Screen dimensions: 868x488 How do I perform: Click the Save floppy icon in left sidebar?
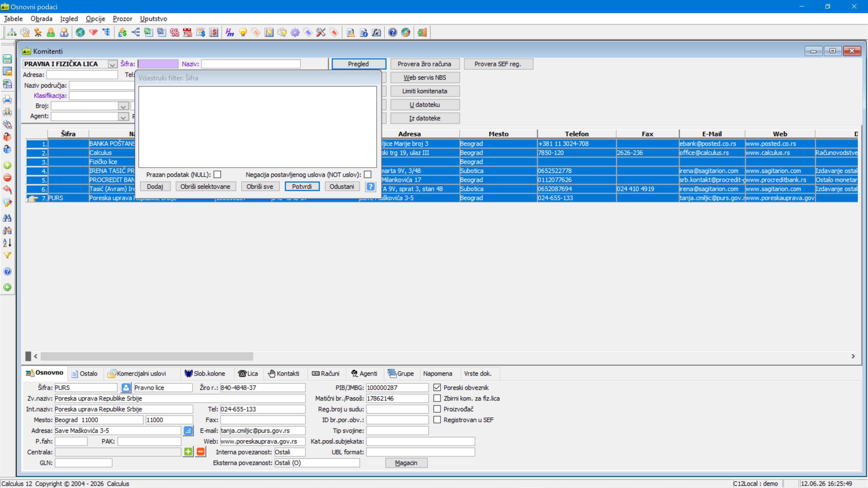7,59
